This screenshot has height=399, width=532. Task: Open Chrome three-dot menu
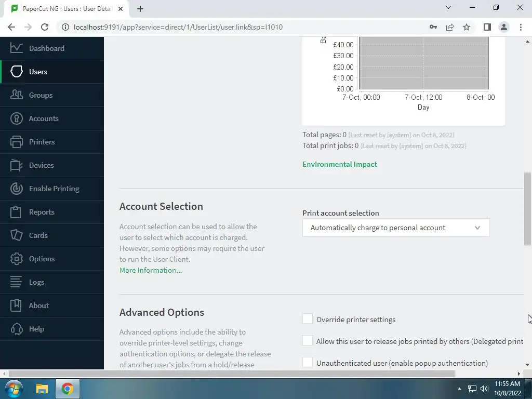click(521, 27)
